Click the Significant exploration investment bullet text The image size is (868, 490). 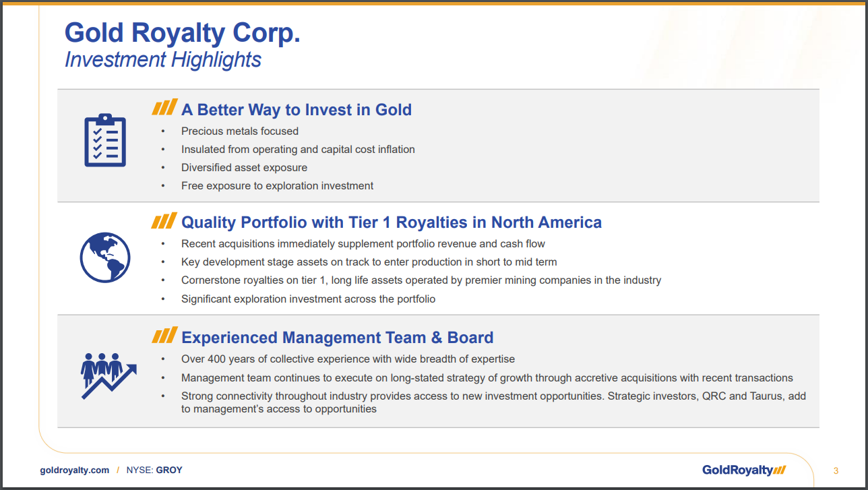[308, 299]
